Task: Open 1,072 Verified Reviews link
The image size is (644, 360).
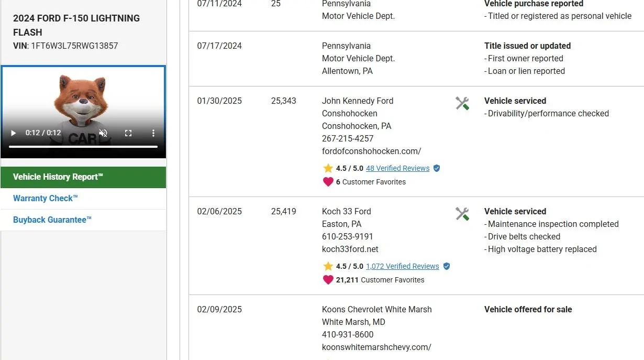Action: click(402, 266)
